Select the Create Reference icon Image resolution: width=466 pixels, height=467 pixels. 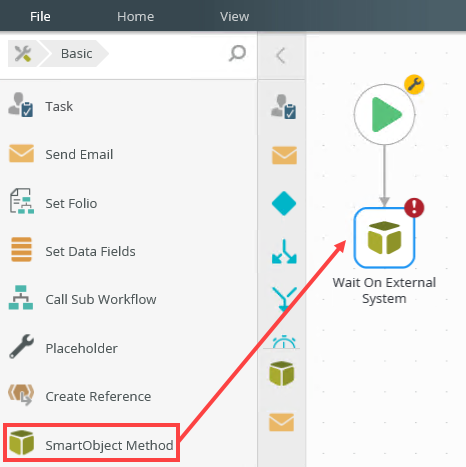[x=21, y=395]
